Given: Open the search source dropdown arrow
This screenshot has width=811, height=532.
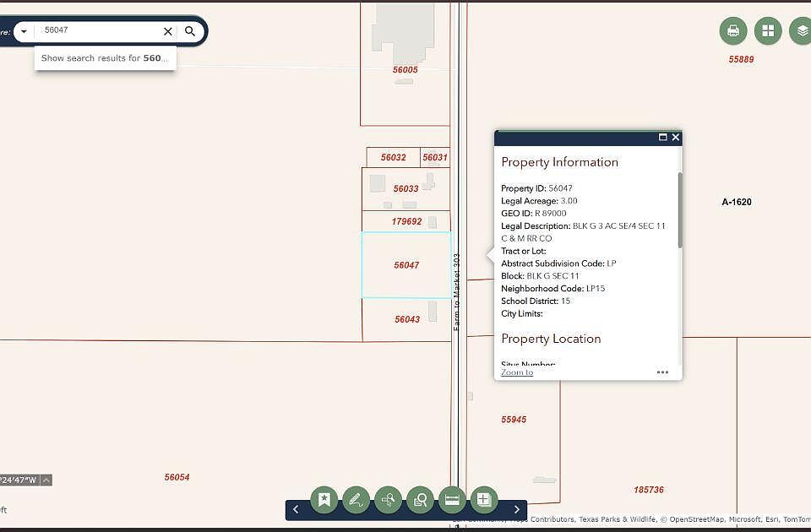Looking at the screenshot, I should pos(24,31).
